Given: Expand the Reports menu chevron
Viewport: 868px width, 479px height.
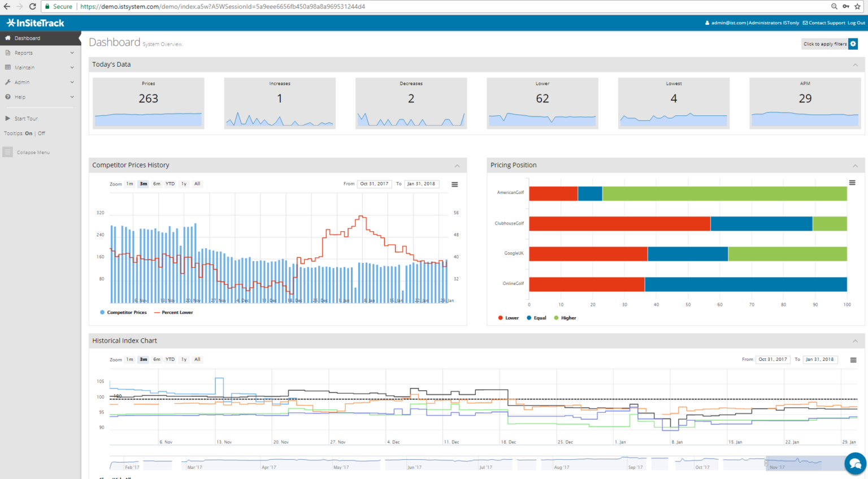Looking at the screenshot, I should 72,53.
